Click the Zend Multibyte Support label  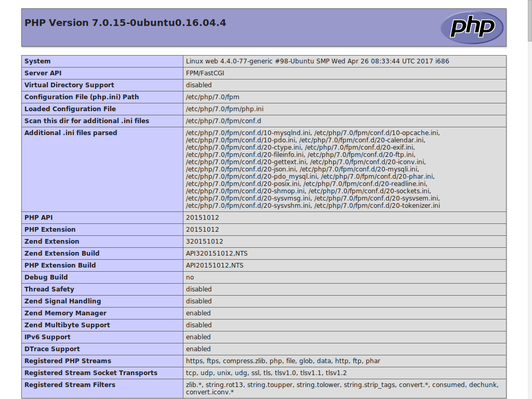pyautogui.click(x=67, y=325)
